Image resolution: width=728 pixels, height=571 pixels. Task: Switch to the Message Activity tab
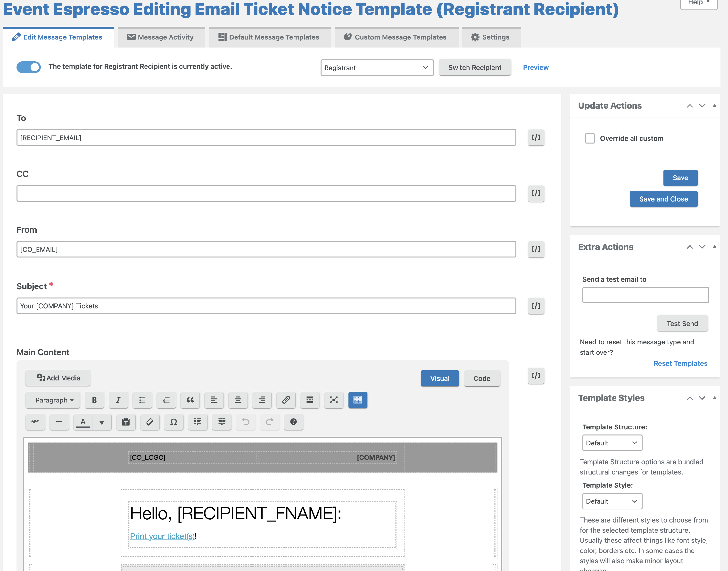pos(161,37)
